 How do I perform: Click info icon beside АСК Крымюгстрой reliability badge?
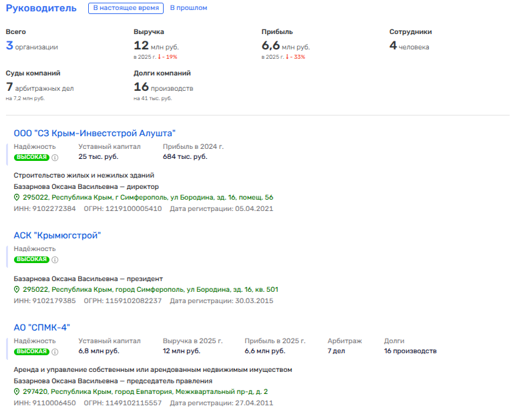click(x=55, y=260)
